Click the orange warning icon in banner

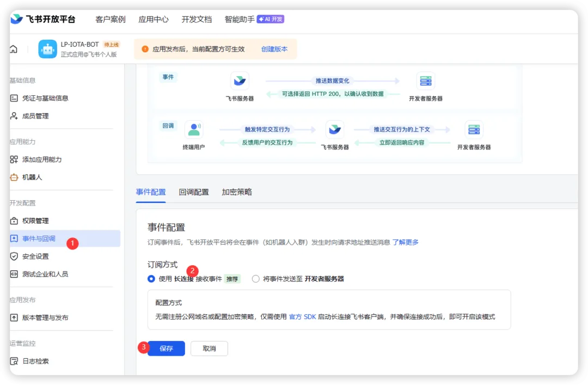click(x=145, y=49)
